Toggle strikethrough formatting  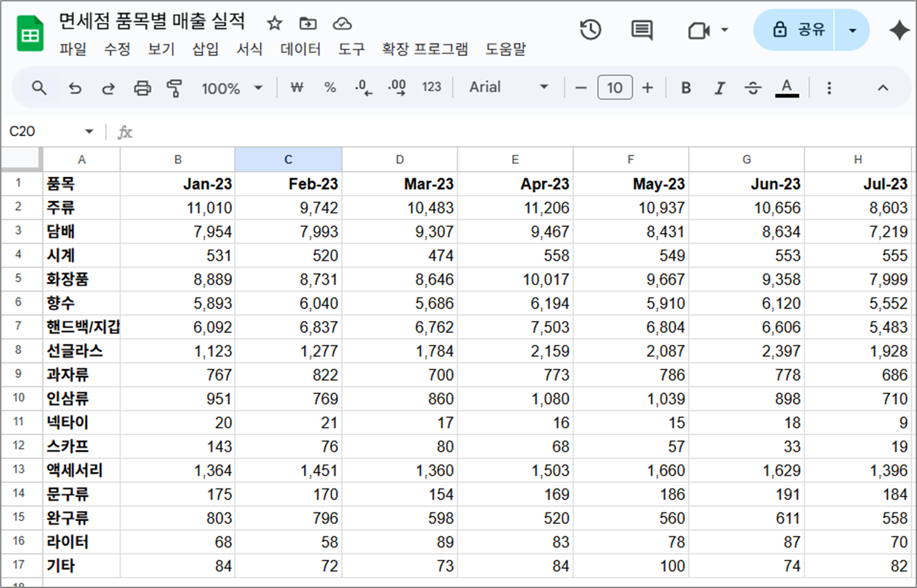(x=753, y=88)
